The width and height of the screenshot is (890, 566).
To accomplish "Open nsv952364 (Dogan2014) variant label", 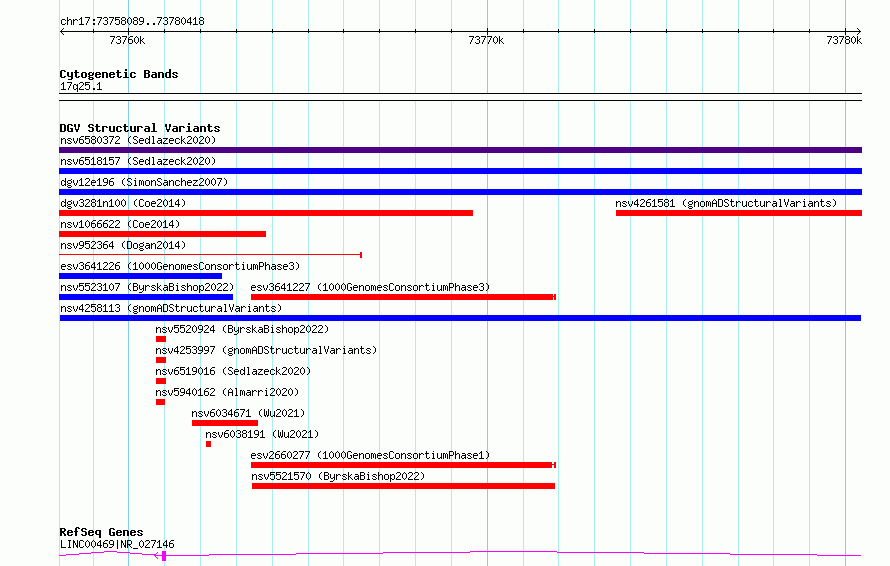I will coord(123,245).
